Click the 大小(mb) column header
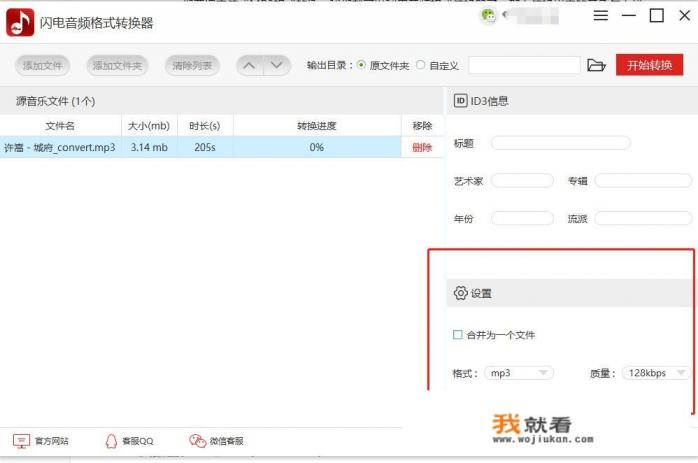The height and width of the screenshot is (463, 698). coord(149,126)
